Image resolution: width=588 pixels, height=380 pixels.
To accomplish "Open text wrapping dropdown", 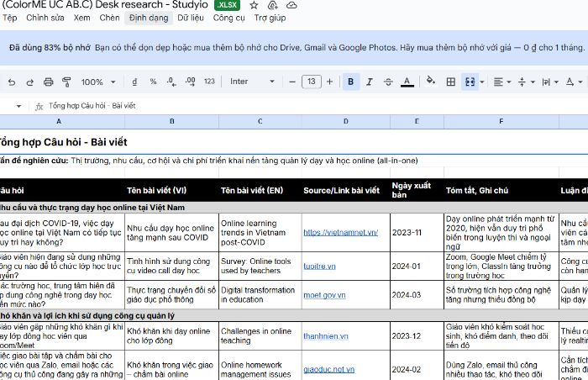I will point(550,82).
